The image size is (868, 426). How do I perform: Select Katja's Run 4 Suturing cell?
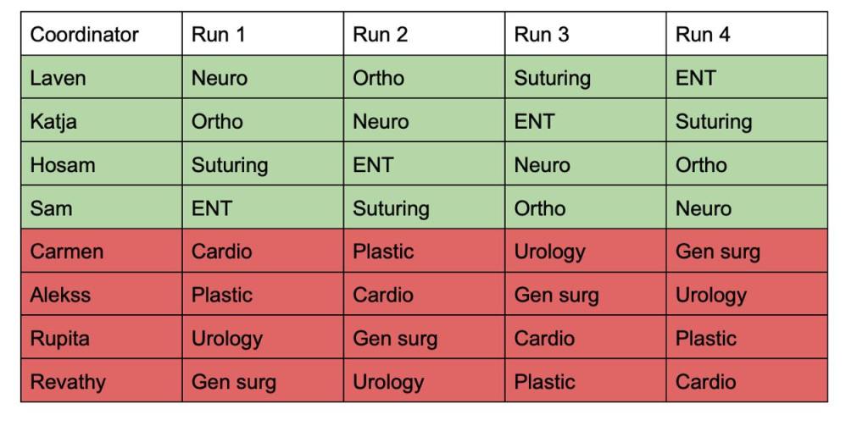coord(746,121)
